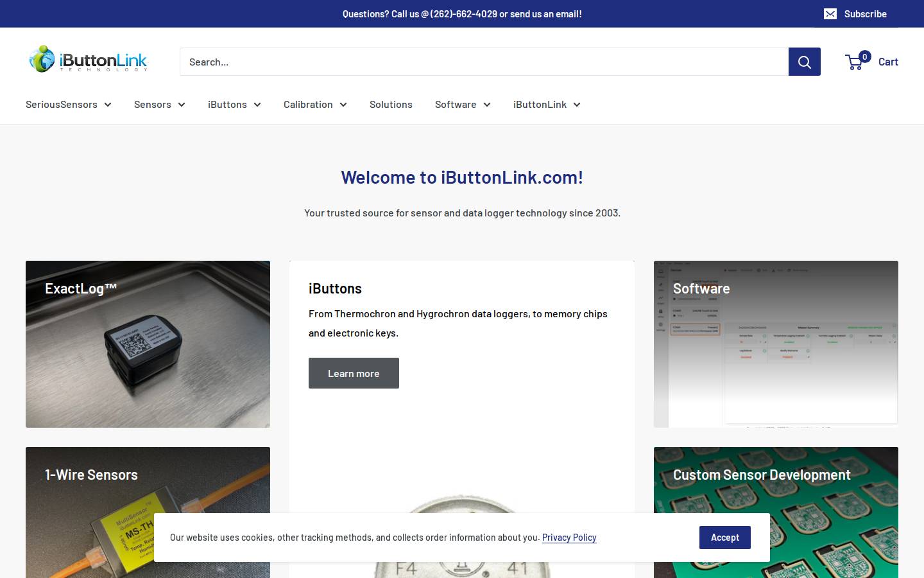Viewport: 924px width, 578px height.
Task: Expand the Sensors menu chevron
Action: 182,105
